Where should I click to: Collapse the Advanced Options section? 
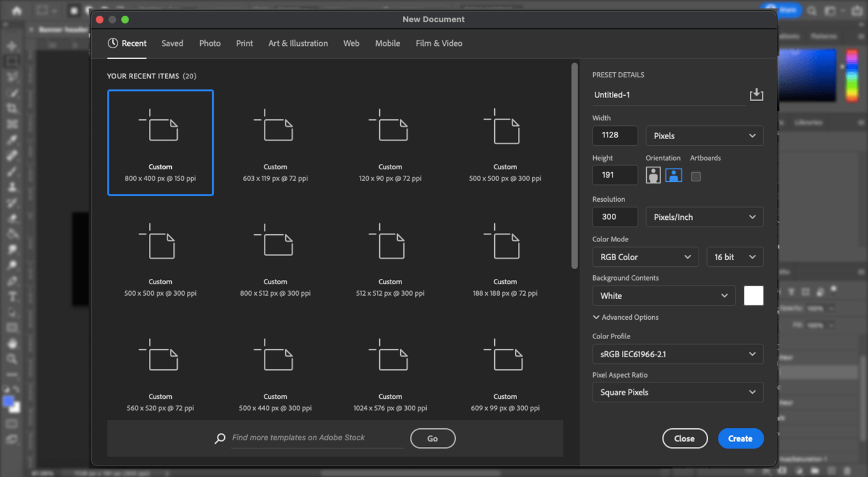click(626, 317)
